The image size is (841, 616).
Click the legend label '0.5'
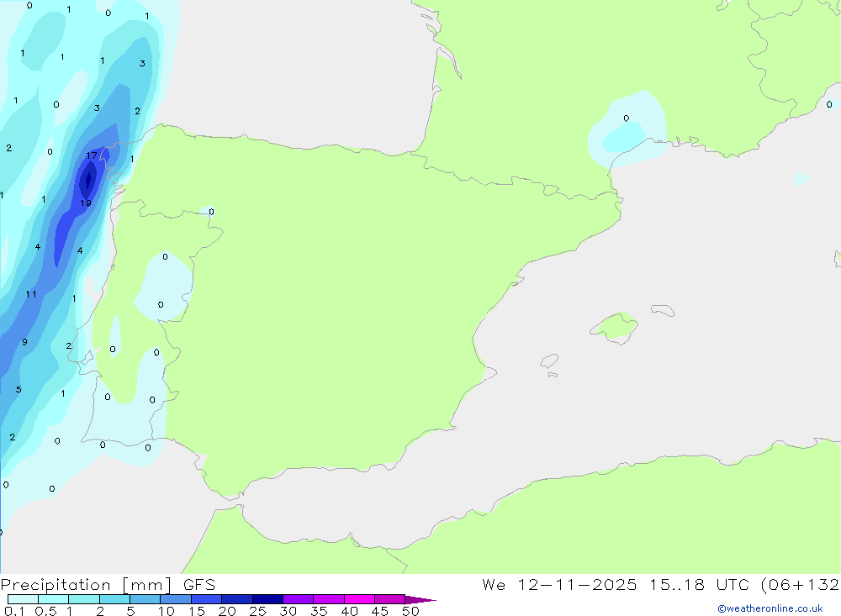pos(45,611)
